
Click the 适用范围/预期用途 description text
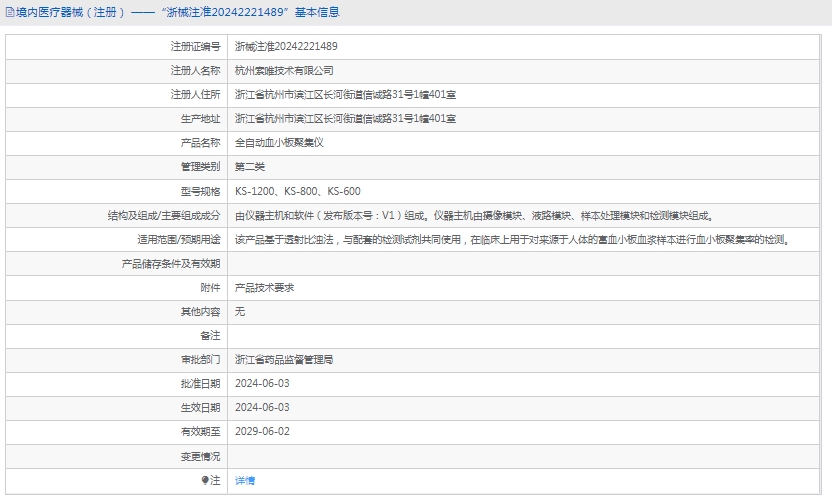(x=511, y=240)
